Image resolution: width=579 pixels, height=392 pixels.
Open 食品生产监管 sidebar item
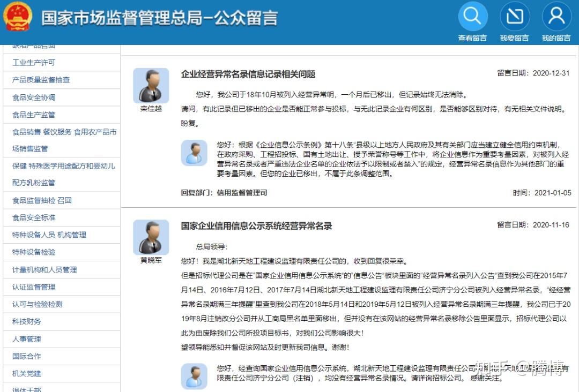(34, 115)
